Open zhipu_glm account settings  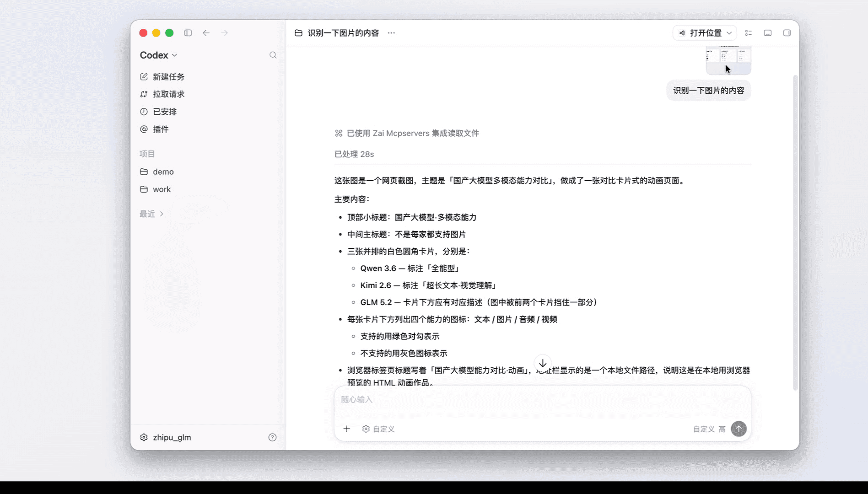click(x=166, y=437)
